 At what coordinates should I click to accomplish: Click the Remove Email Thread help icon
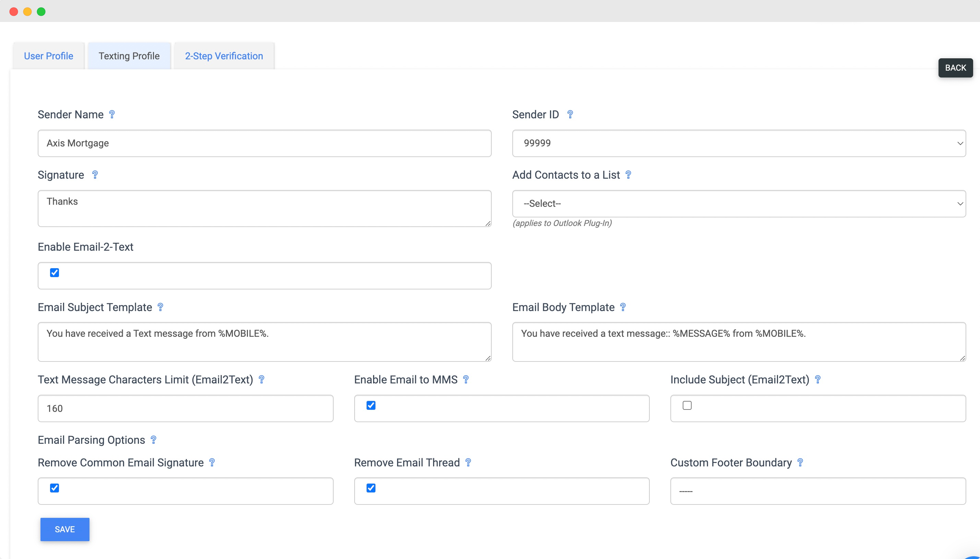coord(468,462)
